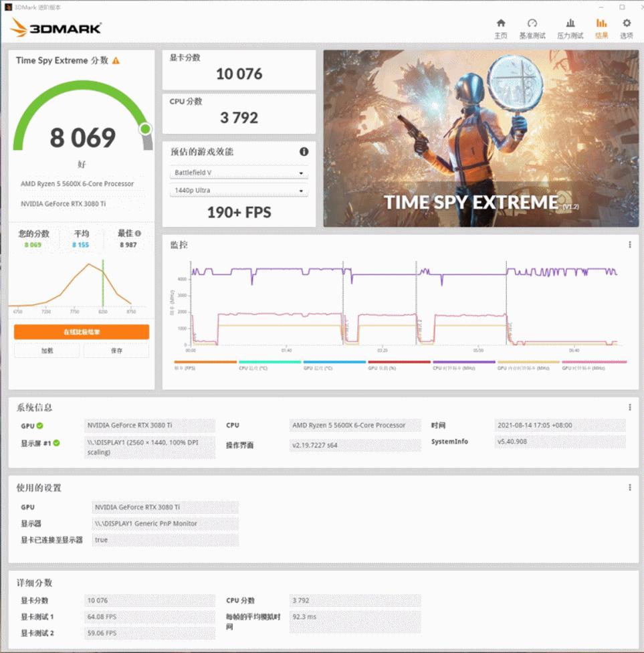Click the GPU green check status icon
644x653 pixels.
tap(40, 426)
